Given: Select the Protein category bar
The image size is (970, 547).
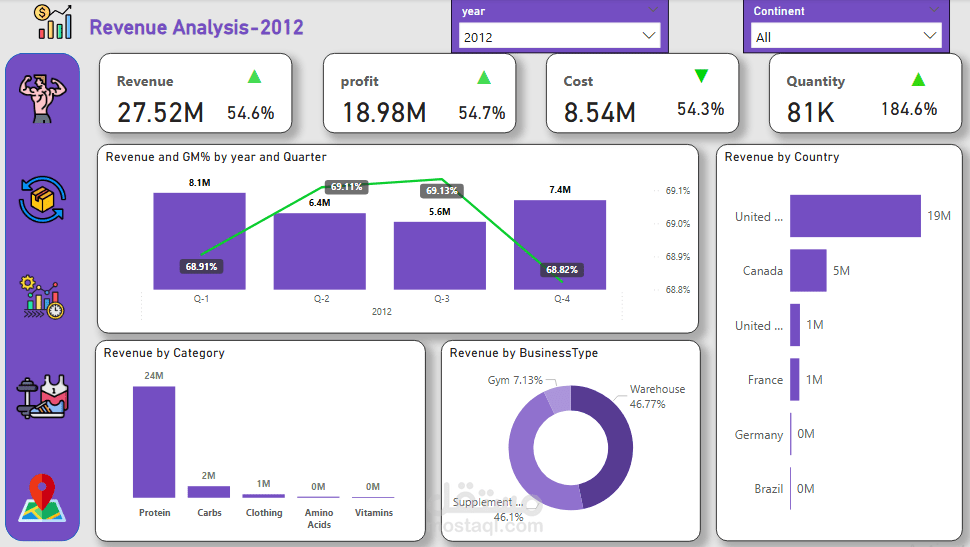Looking at the screenshot, I should (x=154, y=442).
